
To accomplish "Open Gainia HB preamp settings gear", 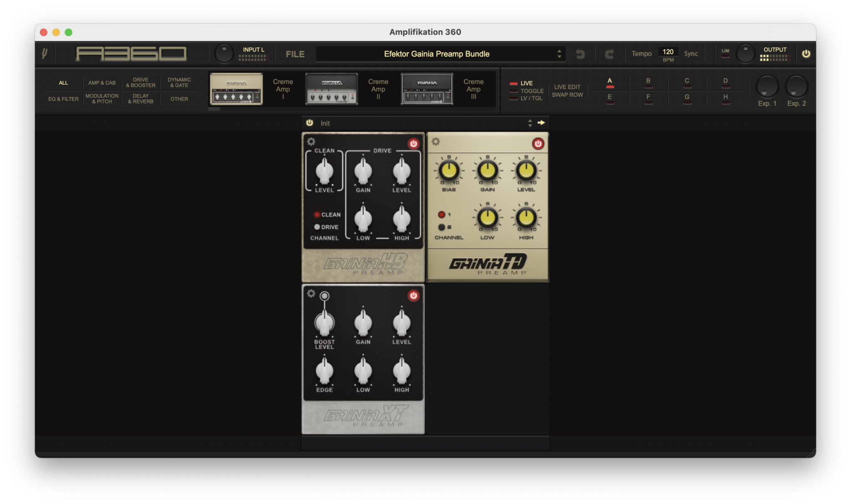I will pos(311,142).
